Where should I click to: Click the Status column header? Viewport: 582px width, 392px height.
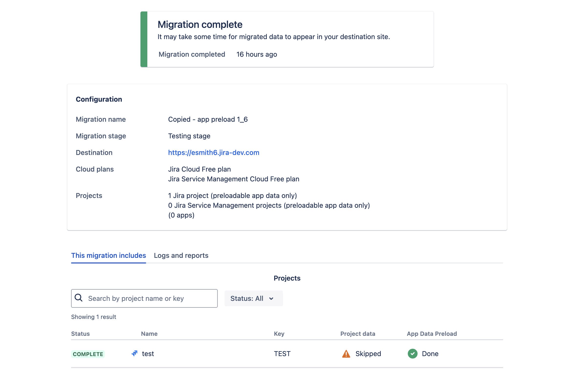tap(80, 334)
